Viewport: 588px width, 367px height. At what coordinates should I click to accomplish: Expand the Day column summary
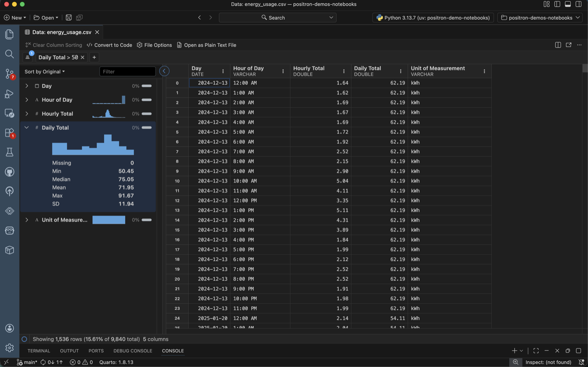[27, 86]
